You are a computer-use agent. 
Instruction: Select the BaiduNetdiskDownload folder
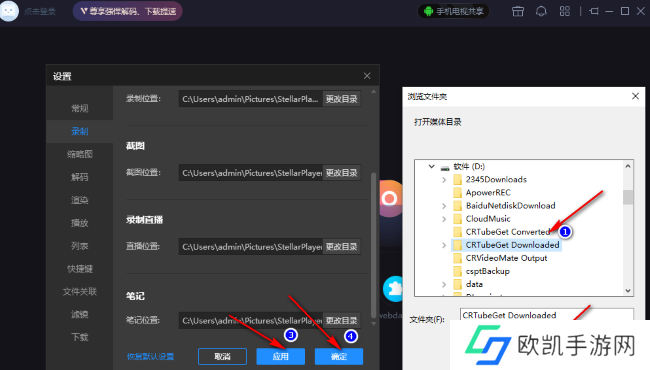click(510, 206)
